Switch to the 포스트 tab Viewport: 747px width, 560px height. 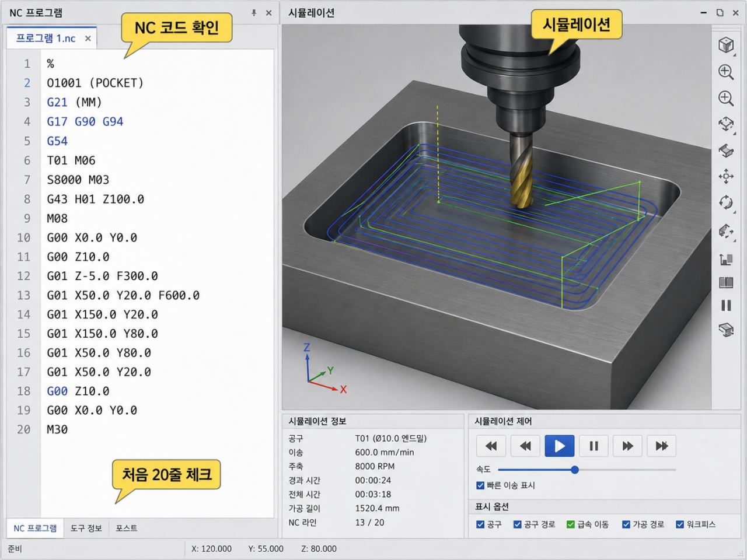127,528
